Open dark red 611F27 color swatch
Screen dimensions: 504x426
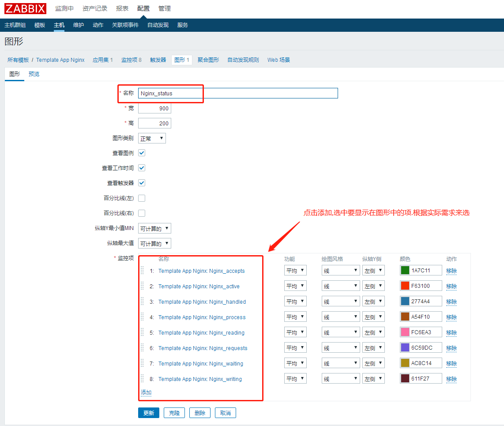(405, 378)
